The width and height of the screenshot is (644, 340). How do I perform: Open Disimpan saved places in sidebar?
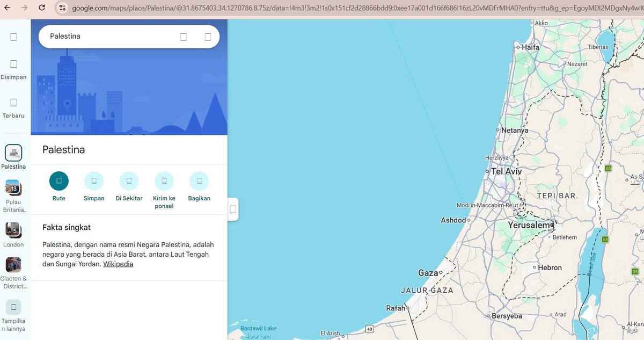[x=13, y=70]
